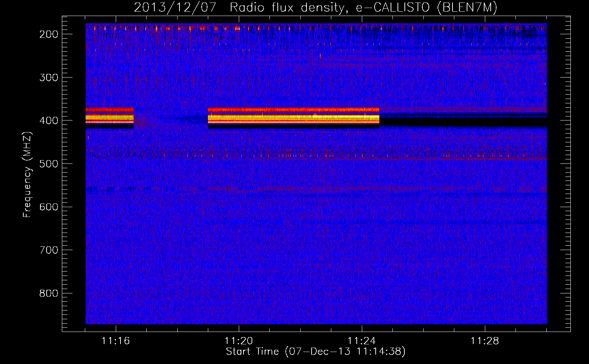Click the 'Start Time (07-Dec-13 11:14:38)' label
Image resolution: width=589 pixels, height=364 pixels.
pos(316,352)
